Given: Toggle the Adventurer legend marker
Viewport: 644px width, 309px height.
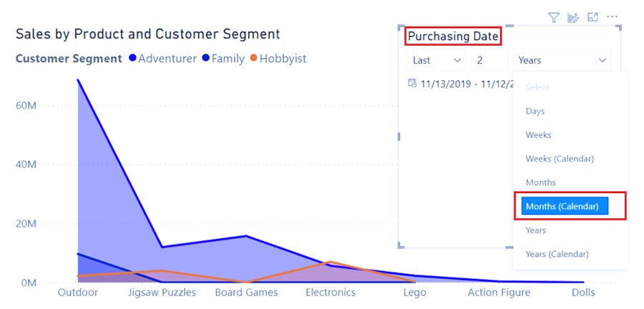Looking at the screenshot, I should tap(132, 59).
